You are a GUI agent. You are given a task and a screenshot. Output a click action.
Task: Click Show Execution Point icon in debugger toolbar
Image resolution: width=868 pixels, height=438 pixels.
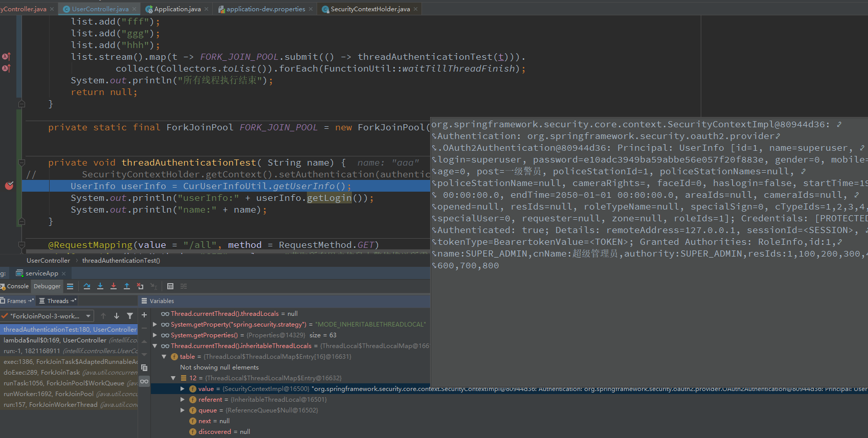(x=70, y=286)
